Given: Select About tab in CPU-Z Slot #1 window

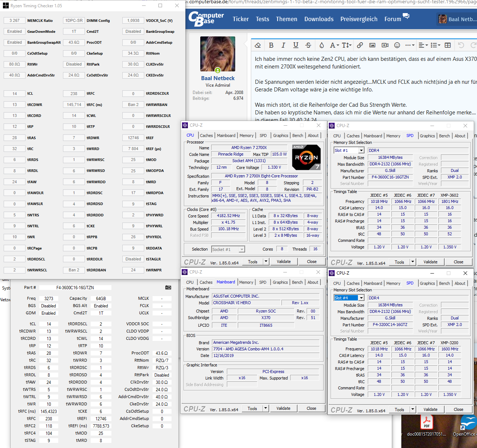Looking at the screenshot, I should (460, 136).
